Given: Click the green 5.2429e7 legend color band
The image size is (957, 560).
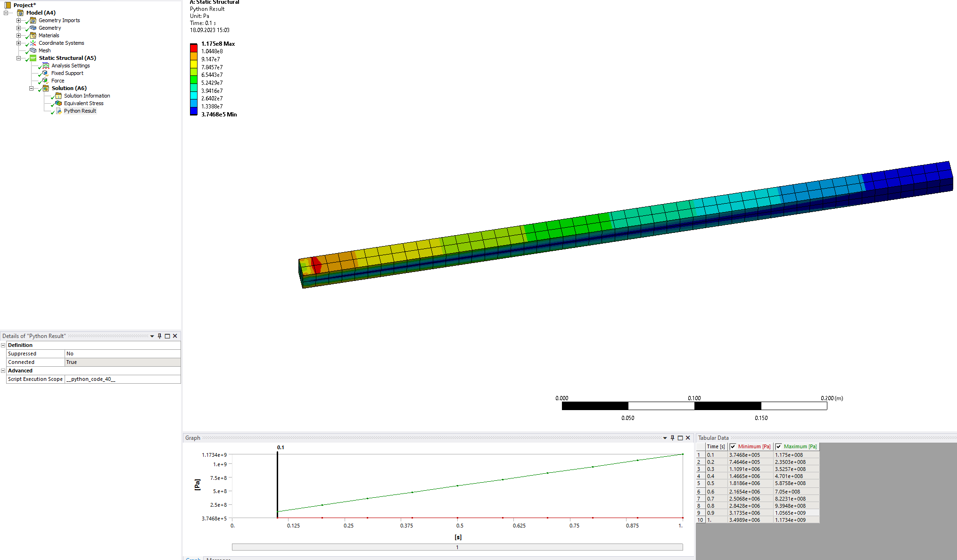Looking at the screenshot, I should pyautogui.click(x=194, y=80).
